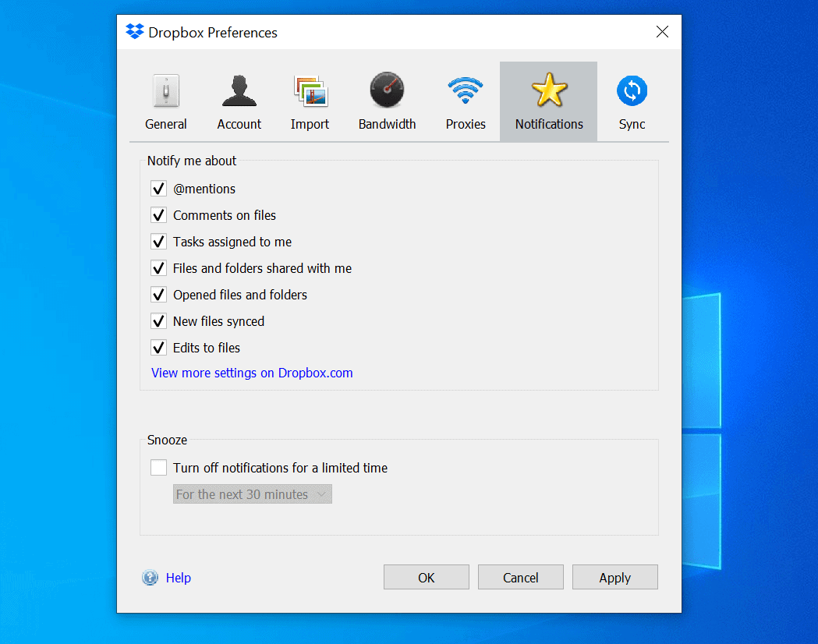This screenshot has width=818, height=644.
Task: Uncheck Edits to files checkbox
Action: [158, 347]
